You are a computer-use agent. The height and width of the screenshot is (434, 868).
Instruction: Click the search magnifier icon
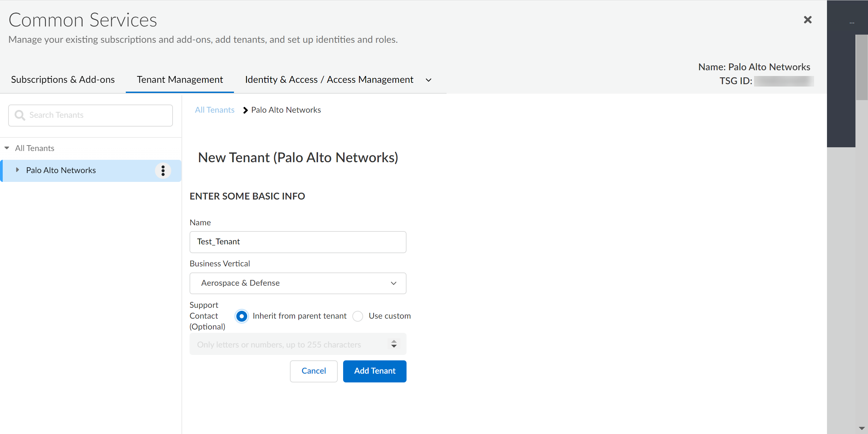(20, 115)
